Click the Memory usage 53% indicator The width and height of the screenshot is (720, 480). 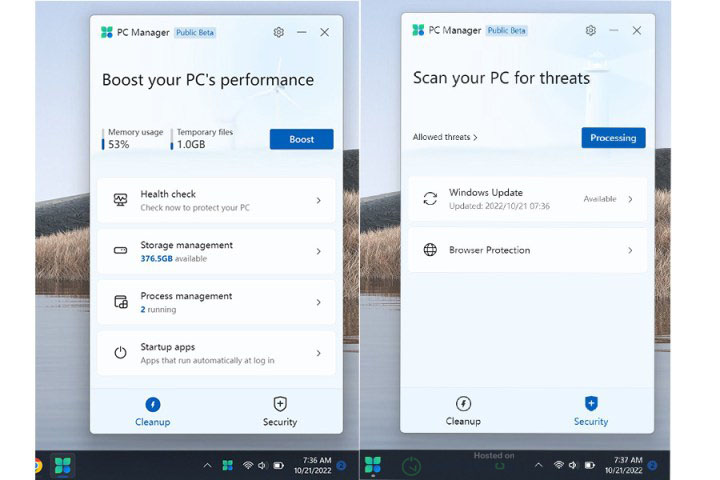(134, 139)
